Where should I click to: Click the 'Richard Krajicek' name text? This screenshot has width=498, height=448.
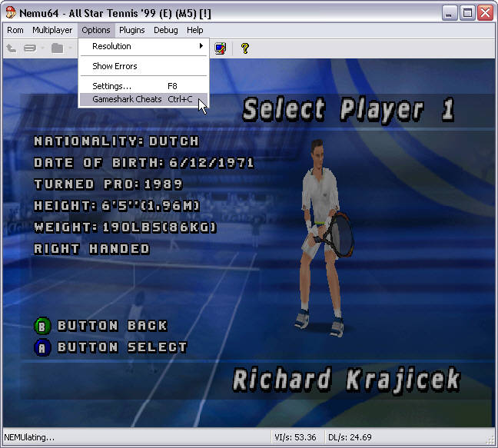point(346,380)
